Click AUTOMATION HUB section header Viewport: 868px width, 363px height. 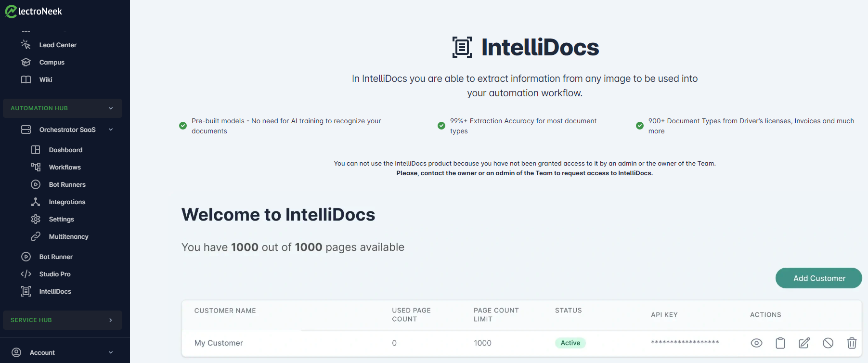63,108
